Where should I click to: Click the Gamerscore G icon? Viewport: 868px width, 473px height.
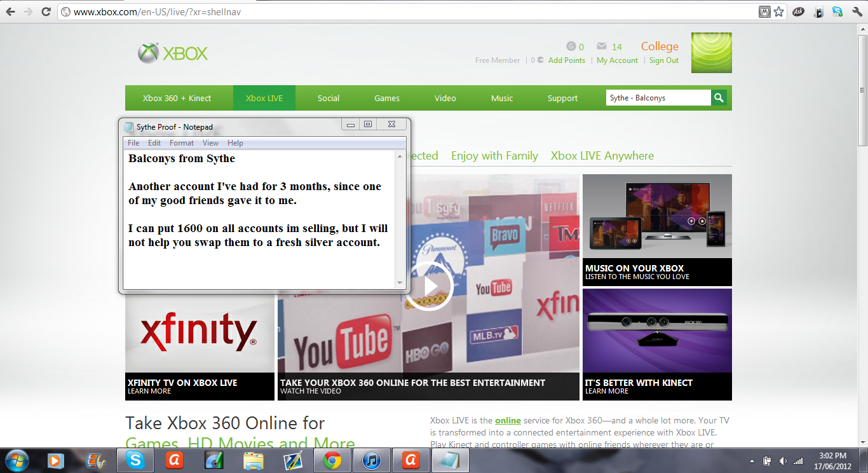click(571, 46)
